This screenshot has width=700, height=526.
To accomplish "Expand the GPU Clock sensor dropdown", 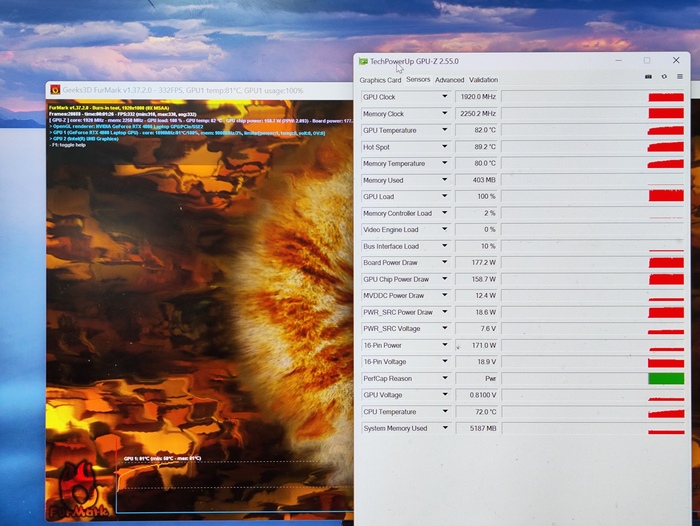I will [x=445, y=97].
